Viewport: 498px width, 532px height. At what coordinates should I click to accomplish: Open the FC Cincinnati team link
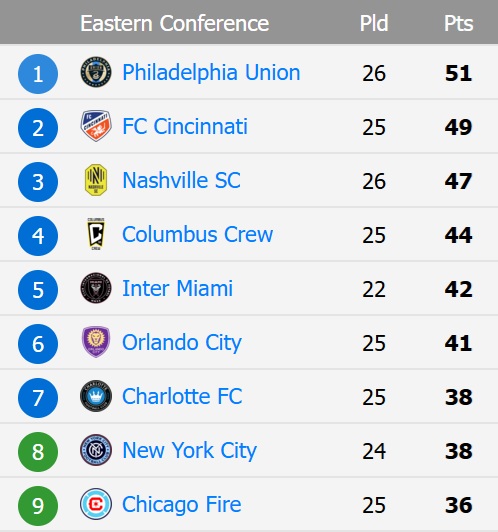pyautogui.click(x=185, y=126)
